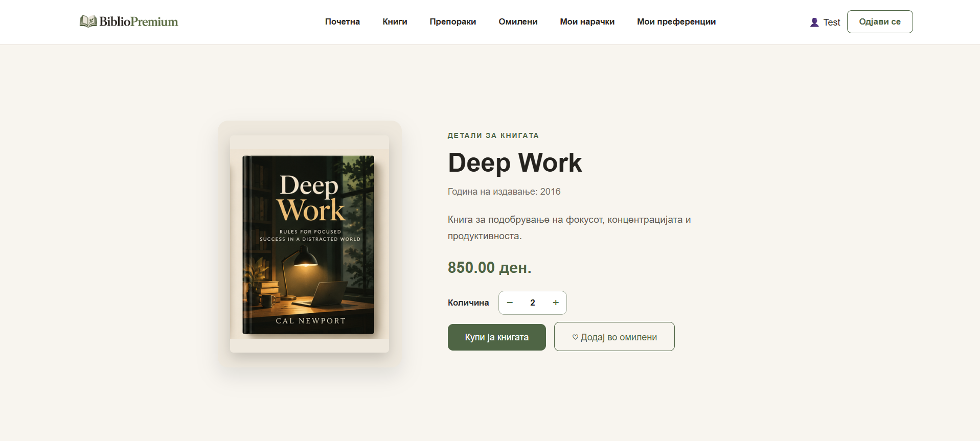Click the Test username link

coord(832,22)
